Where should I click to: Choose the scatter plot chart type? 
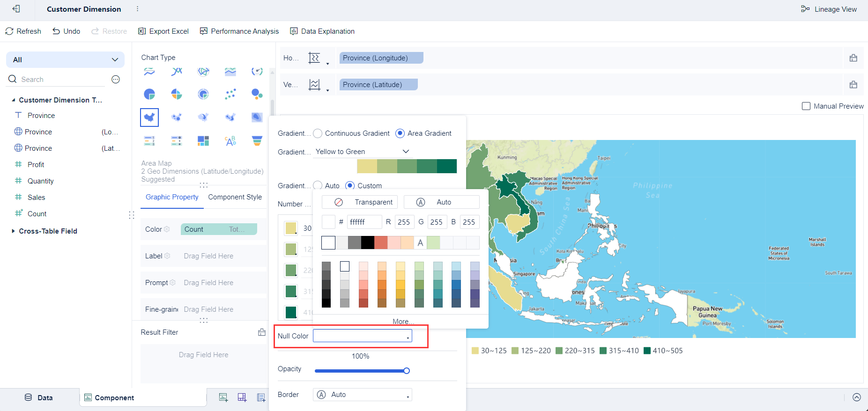(230, 94)
